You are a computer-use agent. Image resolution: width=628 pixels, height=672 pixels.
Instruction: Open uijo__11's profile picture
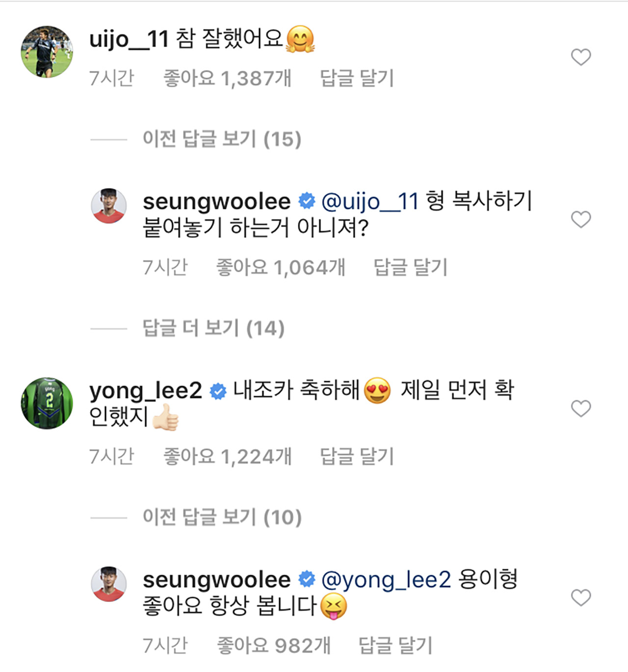pos(47,52)
